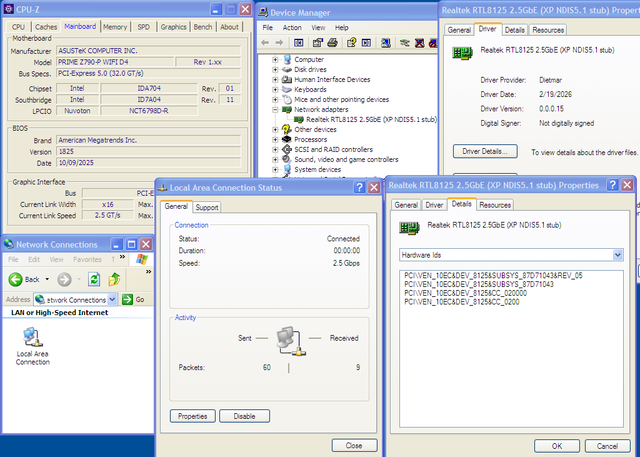The image size is (640, 457).
Task: Open the Action menu in Device Manager
Action: click(x=292, y=27)
